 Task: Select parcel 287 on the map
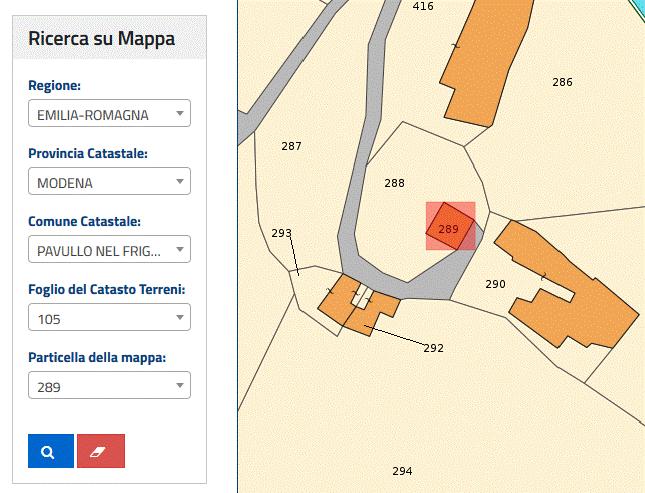(291, 146)
